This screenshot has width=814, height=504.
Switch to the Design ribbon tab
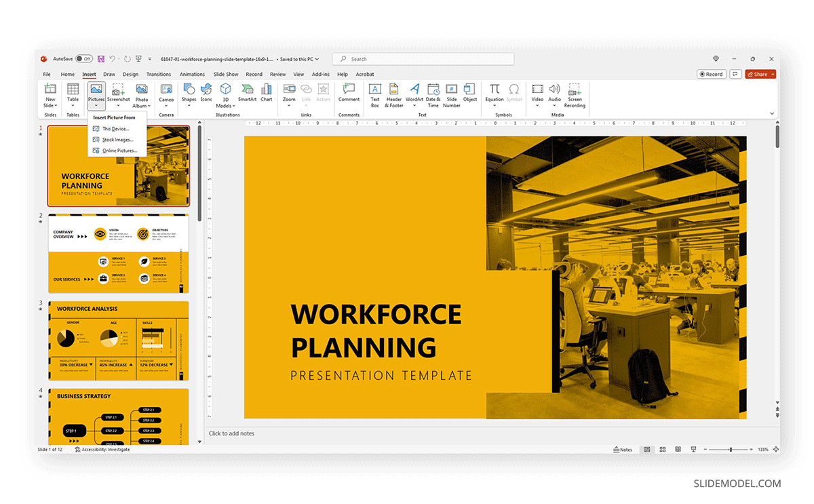click(130, 74)
